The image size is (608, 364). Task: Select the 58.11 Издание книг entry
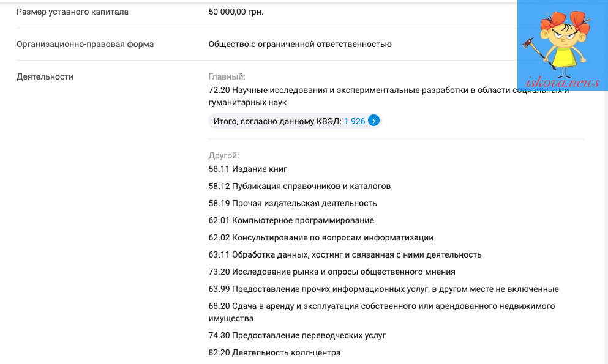[248, 169]
